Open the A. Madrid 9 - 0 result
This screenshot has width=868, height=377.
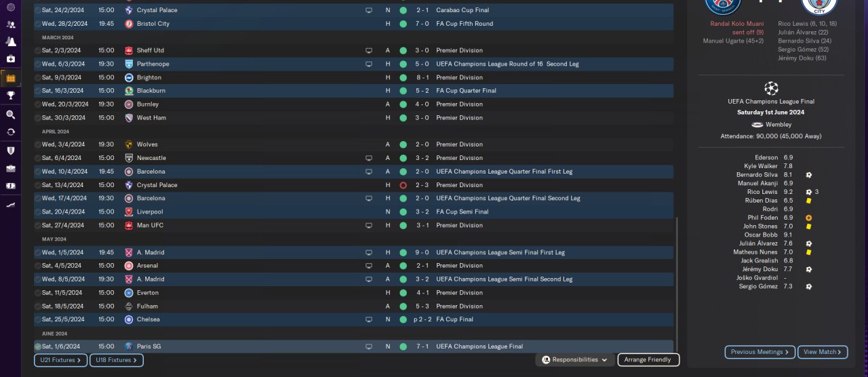pyautogui.click(x=422, y=252)
